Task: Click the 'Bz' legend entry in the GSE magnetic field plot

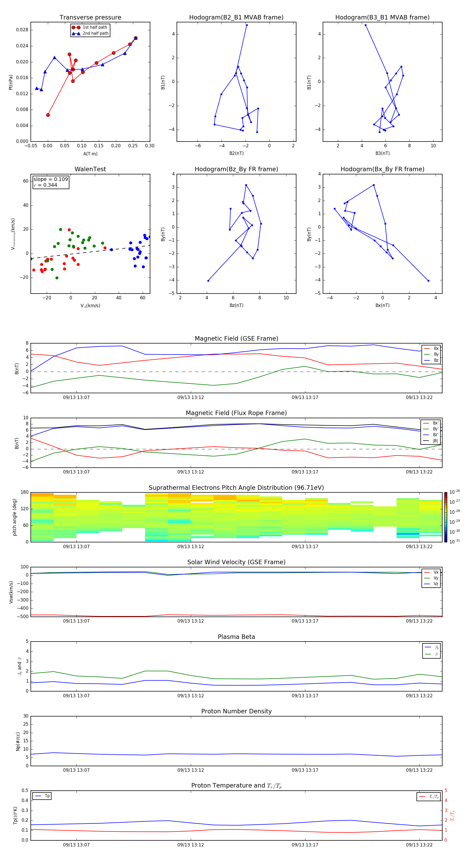Action: point(431,360)
